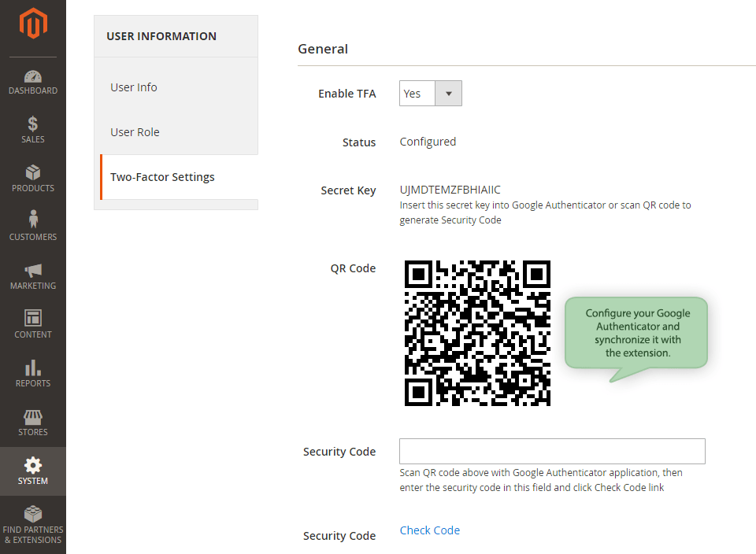Click the Enable TFA label

coord(346,94)
